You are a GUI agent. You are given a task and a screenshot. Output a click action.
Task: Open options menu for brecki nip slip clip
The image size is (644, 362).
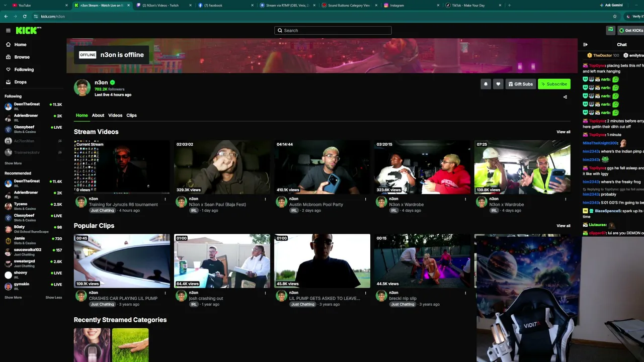click(465, 293)
